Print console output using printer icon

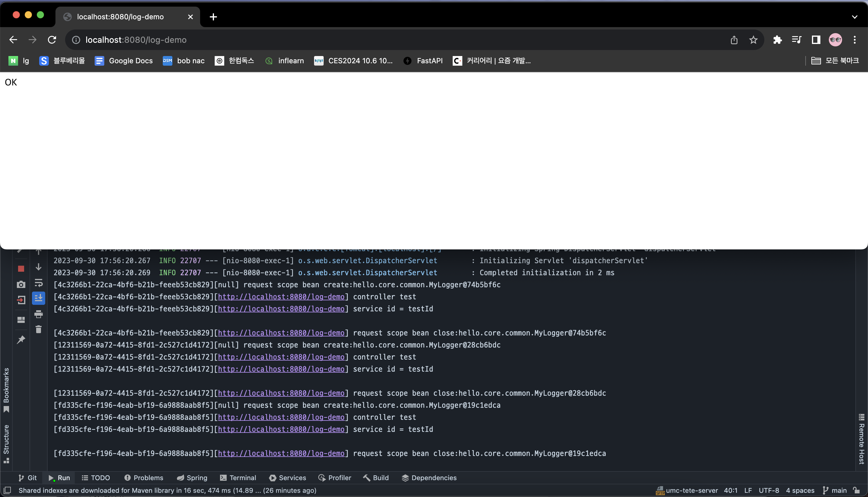click(x=39, y=314)
